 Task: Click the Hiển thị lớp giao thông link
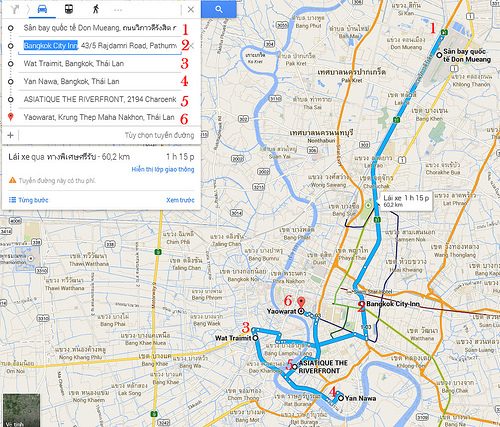click(163, 169)
